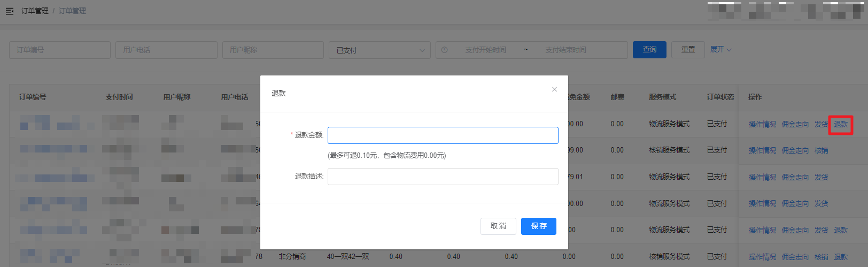Click 核销 in the 非分销商 row
This screenshot has width=868, height=267.
tap(821, 257)
